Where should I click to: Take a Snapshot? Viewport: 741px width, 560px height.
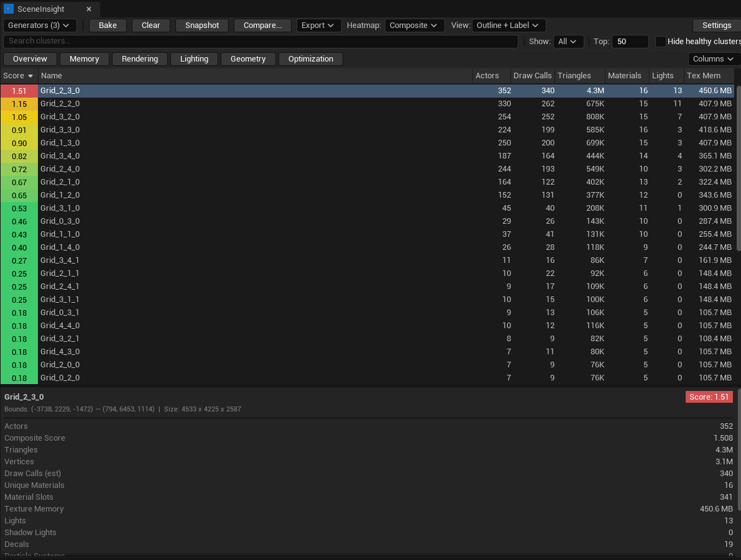[x=202, y=25]
